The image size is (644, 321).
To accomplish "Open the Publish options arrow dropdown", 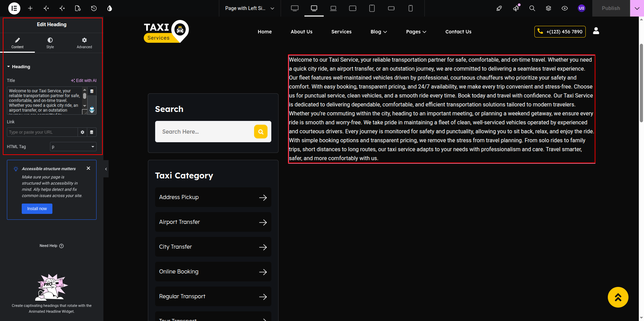I will click(637, 8).
